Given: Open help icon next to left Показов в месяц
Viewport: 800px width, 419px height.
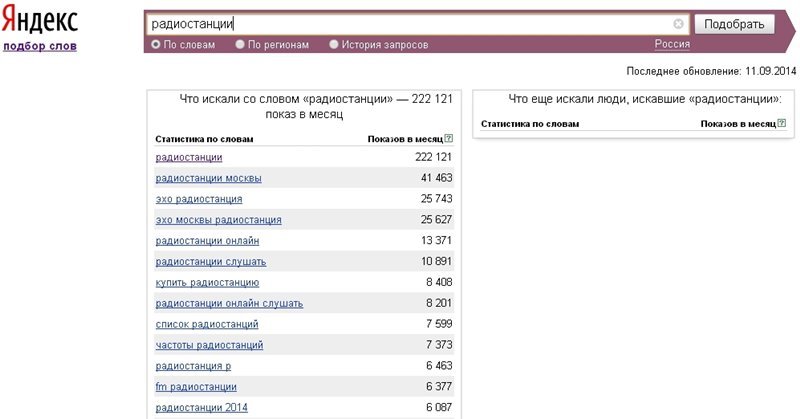Looking at the screenshot, I should 448,138.
